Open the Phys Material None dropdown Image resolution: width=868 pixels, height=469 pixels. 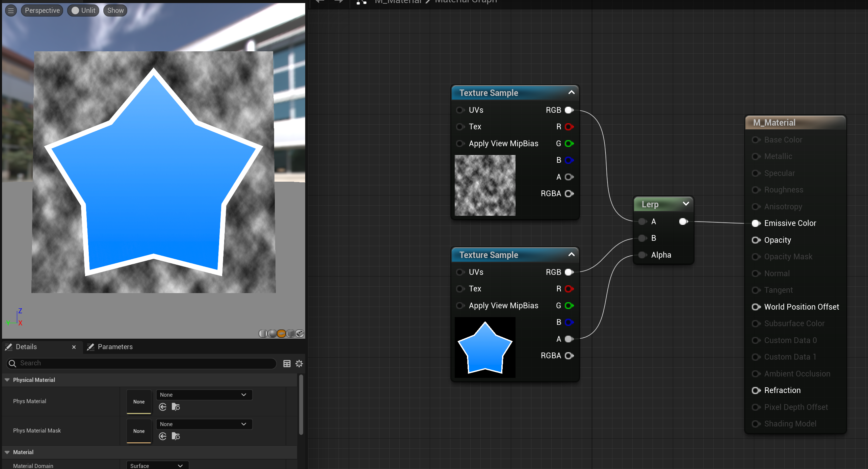pyautogui.click(x=204, y=395)
